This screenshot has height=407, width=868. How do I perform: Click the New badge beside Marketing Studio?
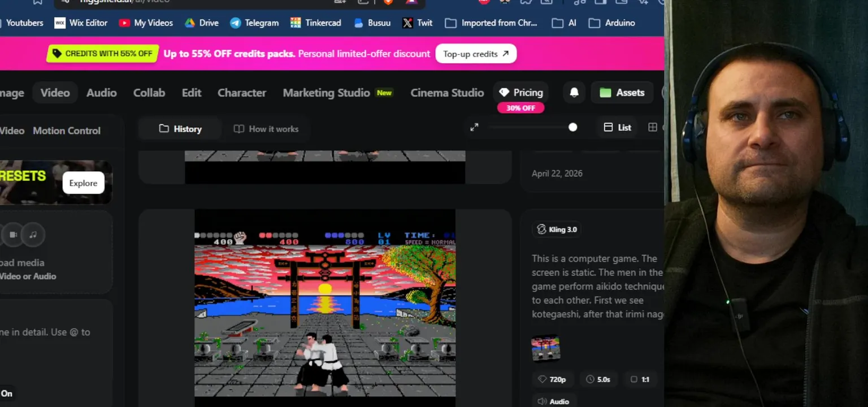click(384, 93)
